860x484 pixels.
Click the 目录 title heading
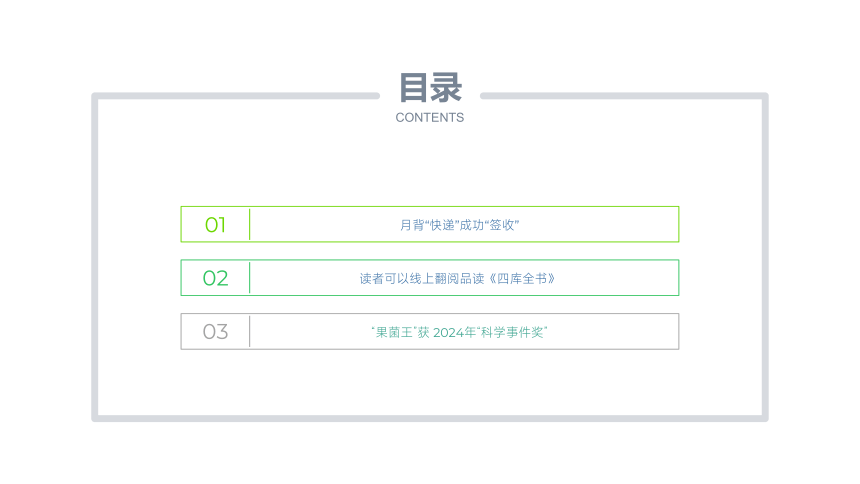[430, 88]
